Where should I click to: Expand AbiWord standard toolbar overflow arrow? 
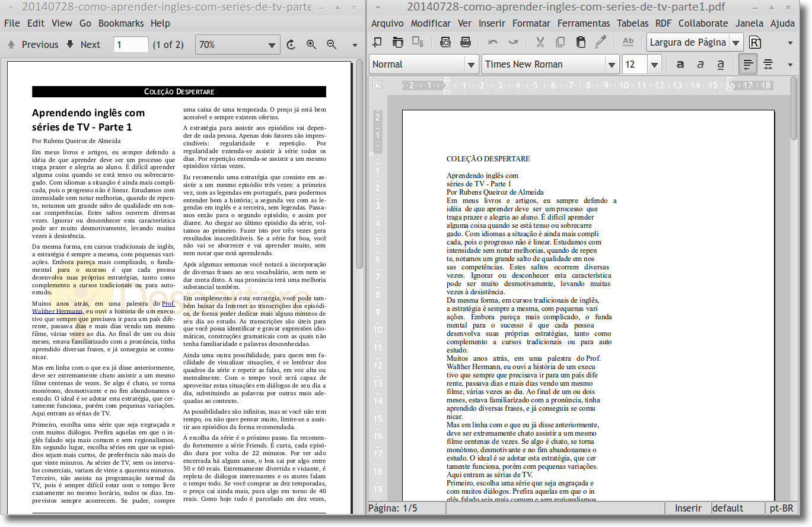[790, 43]
